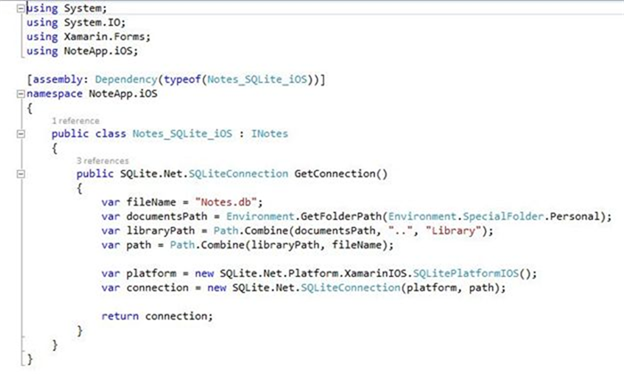624x374 pixels.
Task: Click the 'var path' declaration
Action: point(126,245)
